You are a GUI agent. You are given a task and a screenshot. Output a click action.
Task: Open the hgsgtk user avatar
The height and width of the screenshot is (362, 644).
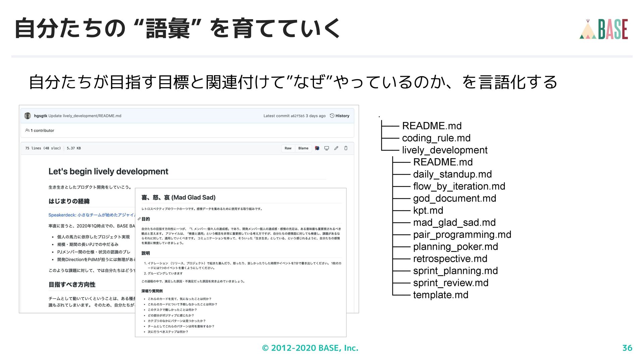pyautogui.click(x=28, y=116)
